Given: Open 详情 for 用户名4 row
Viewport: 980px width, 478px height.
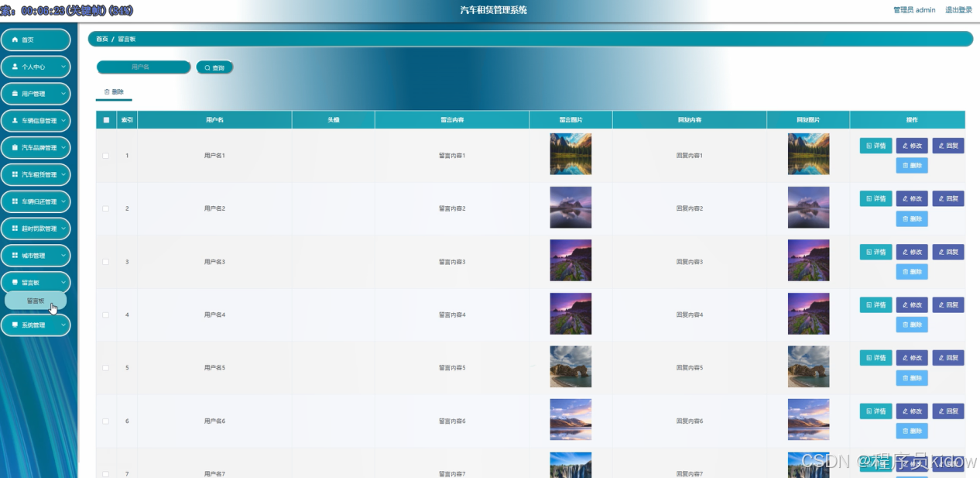Looking at the screenshot, I should pyautogui.click(x=875, y=305).
